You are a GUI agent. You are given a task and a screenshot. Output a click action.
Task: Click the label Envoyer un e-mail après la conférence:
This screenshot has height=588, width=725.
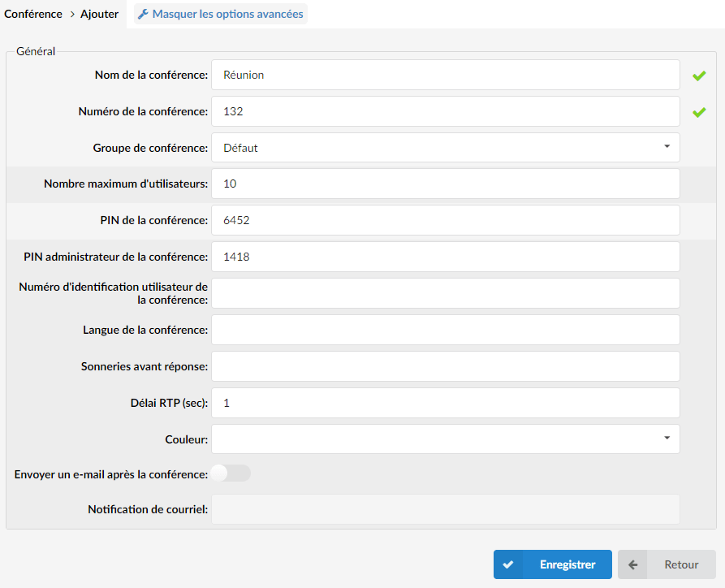point(111,474)
